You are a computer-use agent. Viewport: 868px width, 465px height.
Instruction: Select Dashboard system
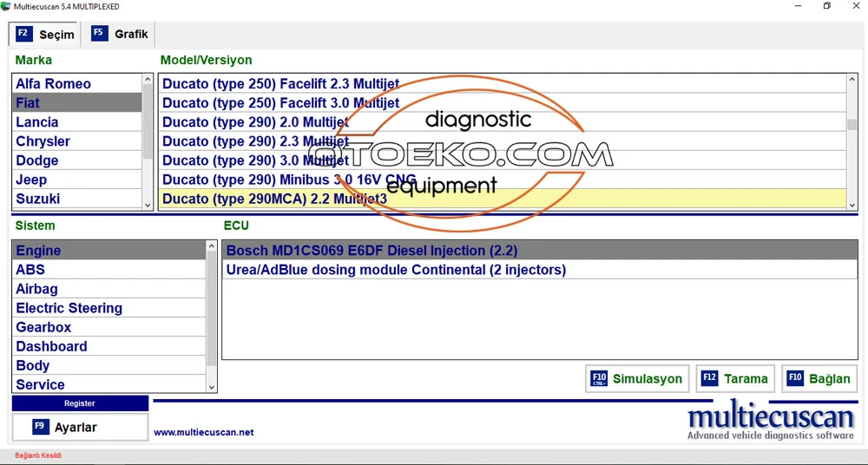coord(109,346)
